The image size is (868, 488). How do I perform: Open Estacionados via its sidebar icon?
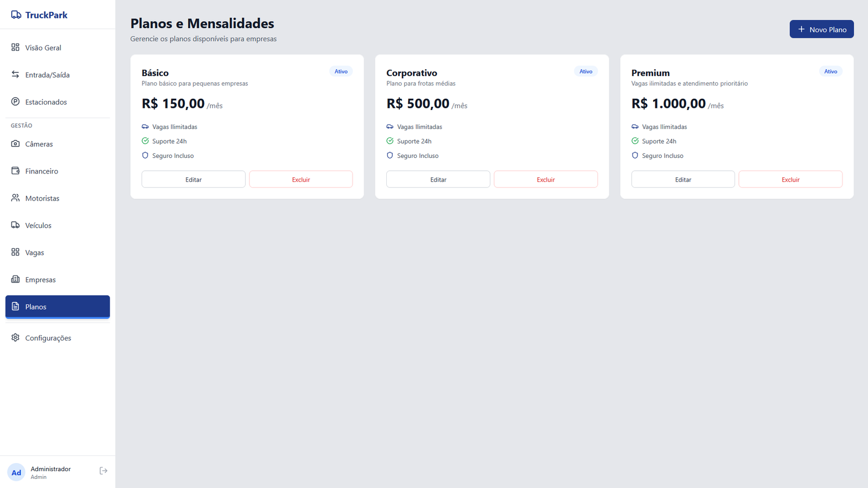[x=15, y=101]
